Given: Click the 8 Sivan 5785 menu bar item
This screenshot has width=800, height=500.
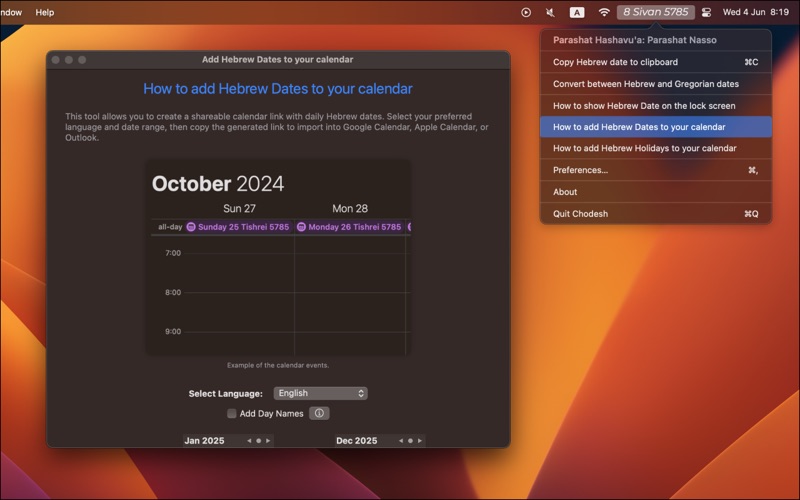Looking at the screenshot, I should 656,12.
